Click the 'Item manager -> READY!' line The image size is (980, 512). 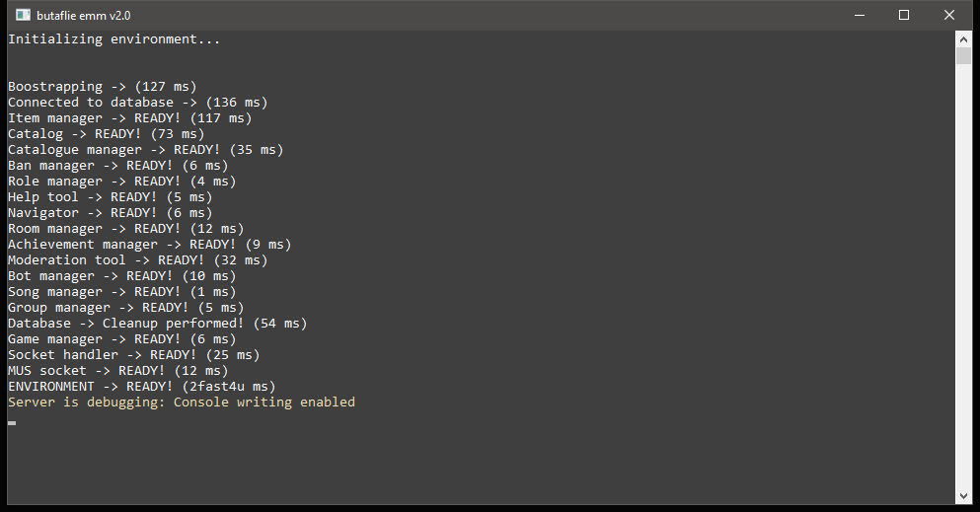pyautogui.click(x=129, y=118)
